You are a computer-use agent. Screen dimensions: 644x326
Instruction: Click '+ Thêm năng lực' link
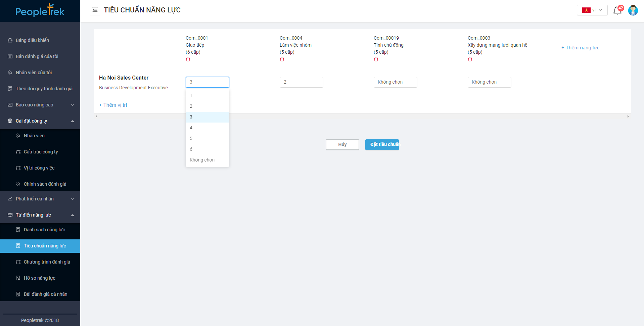pyautogui.click(x=580, y=48)
